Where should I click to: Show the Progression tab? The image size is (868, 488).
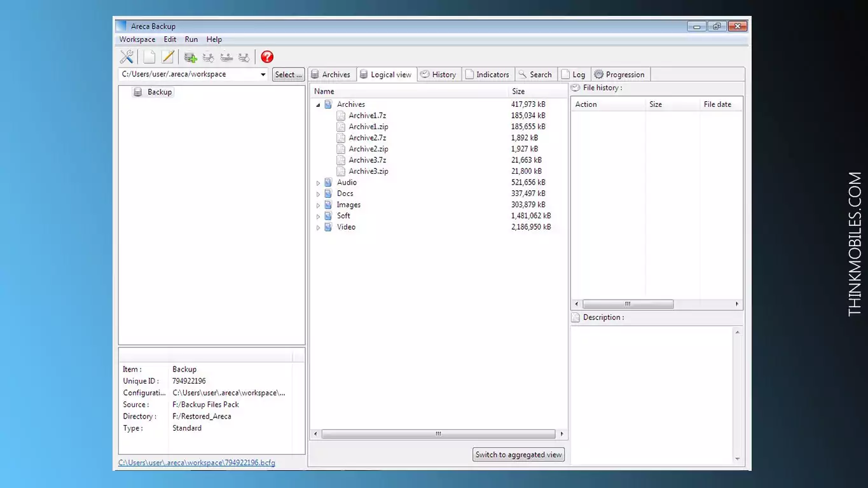(x=620, y=74)
